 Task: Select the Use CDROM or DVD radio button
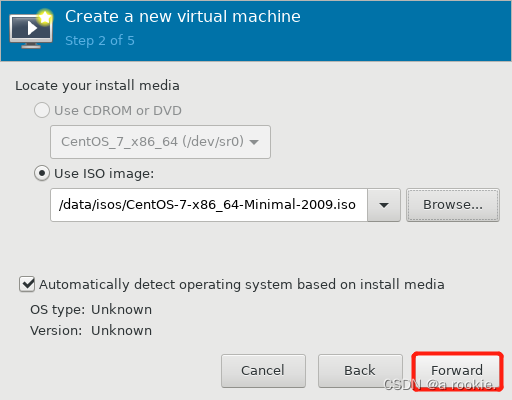pos(42,110)
